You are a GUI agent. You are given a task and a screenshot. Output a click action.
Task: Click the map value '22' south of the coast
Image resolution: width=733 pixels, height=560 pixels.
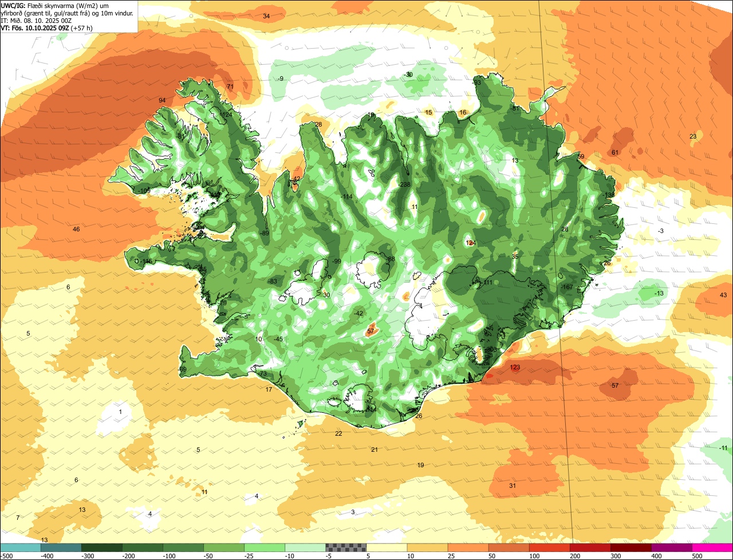click(x=338, y=434)
